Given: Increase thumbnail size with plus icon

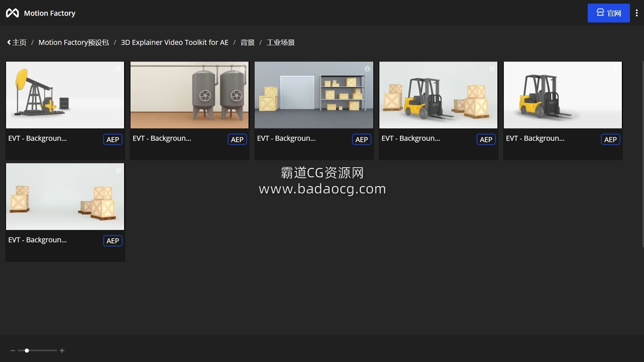Looking at the screenshot, I should click(x=62, y=351).
